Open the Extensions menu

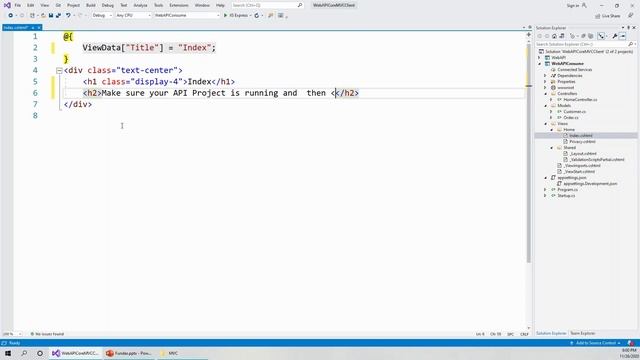pos(179,5)
